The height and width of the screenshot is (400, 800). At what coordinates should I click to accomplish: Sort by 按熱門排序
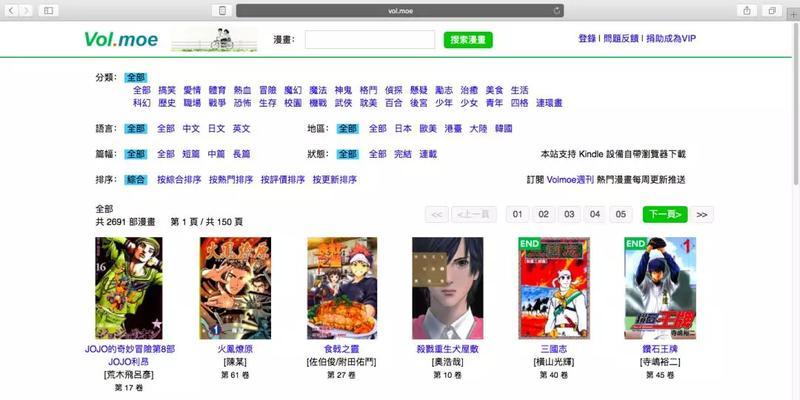click(x=231, y=180)
